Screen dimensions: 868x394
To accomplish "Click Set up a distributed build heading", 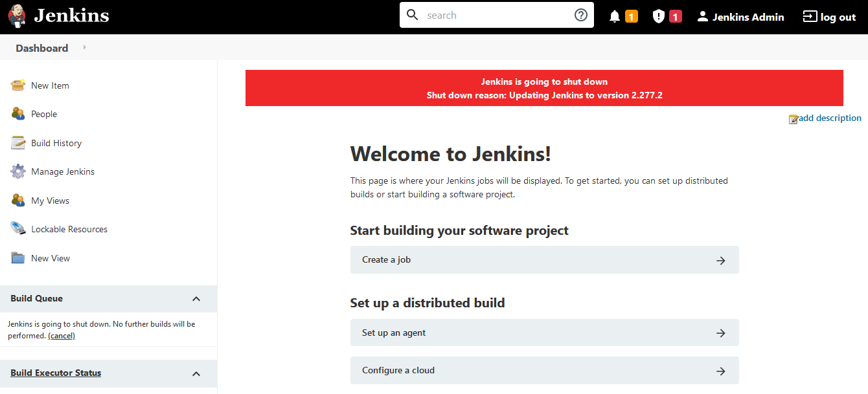I will pos(428,303).
